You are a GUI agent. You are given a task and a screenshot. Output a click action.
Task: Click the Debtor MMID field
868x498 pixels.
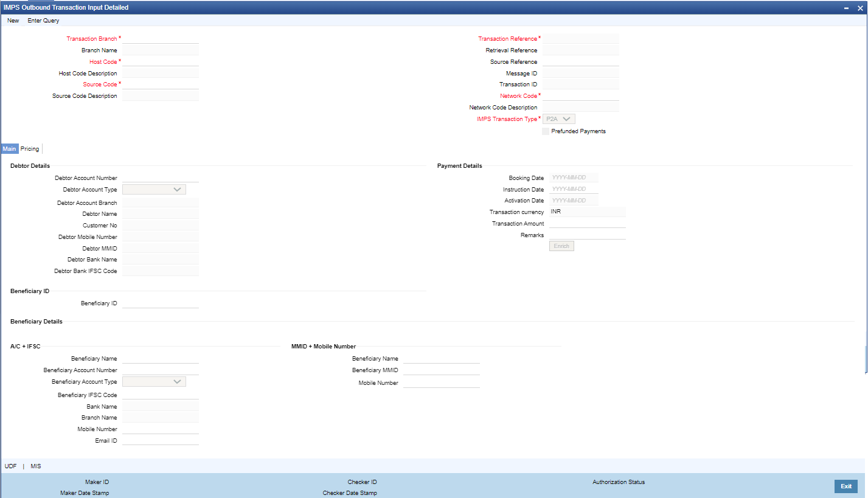[161, 248]
